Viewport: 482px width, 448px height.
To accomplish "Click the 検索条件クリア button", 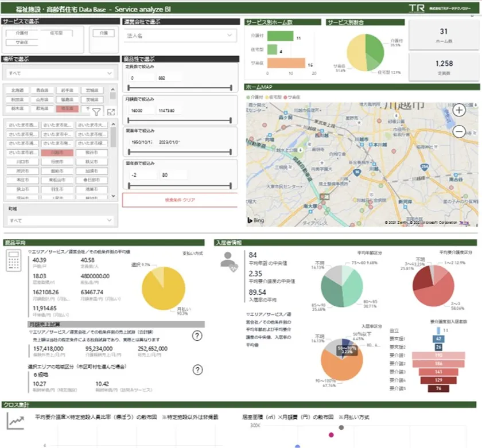I will [x=180, y=200].
